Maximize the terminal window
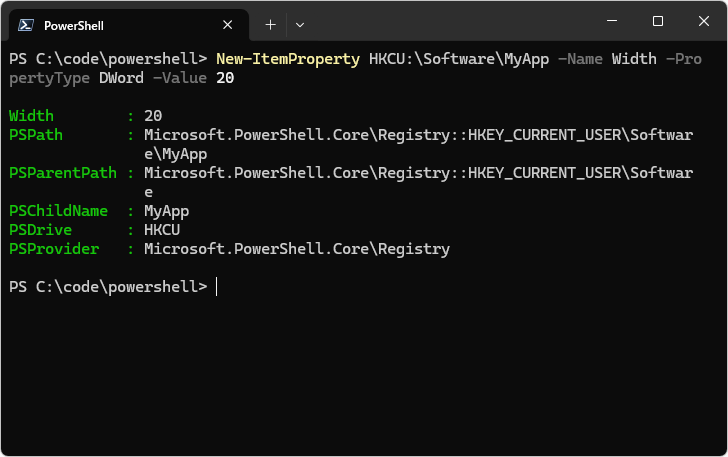Screen dimensions: 728x457 pos(657,21)
